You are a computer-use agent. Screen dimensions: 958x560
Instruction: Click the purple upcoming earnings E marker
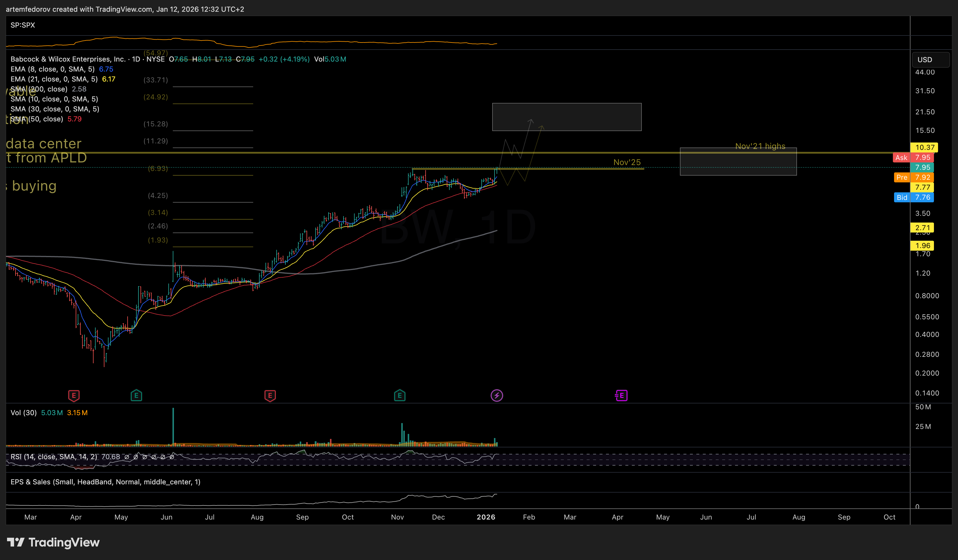[621, 396]
